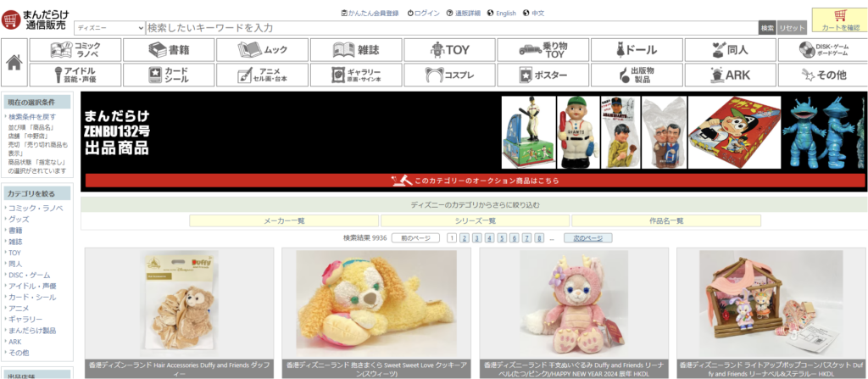Open the カード・シール card category
The height and width of the screenshot is (379, 868).
click(x=169, y=75)
